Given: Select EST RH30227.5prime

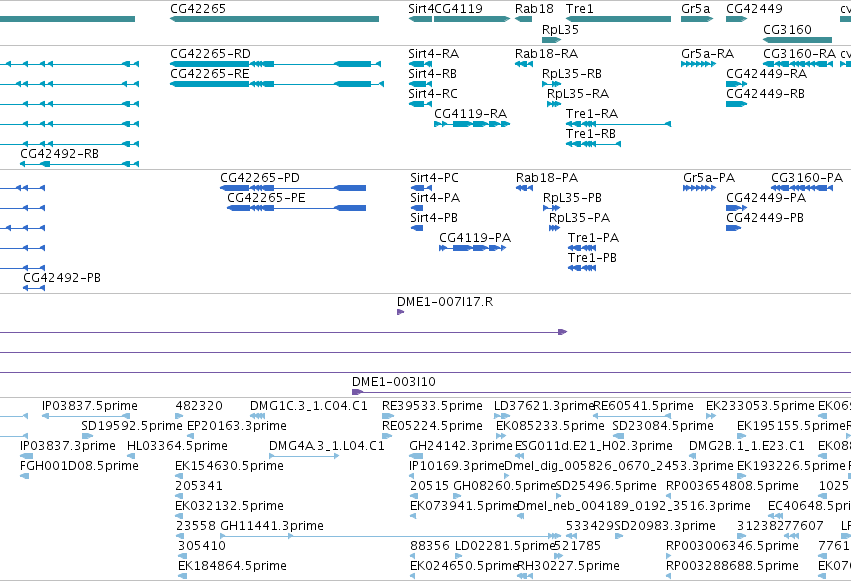Looking at the screenshot, I should pos(525,576).
